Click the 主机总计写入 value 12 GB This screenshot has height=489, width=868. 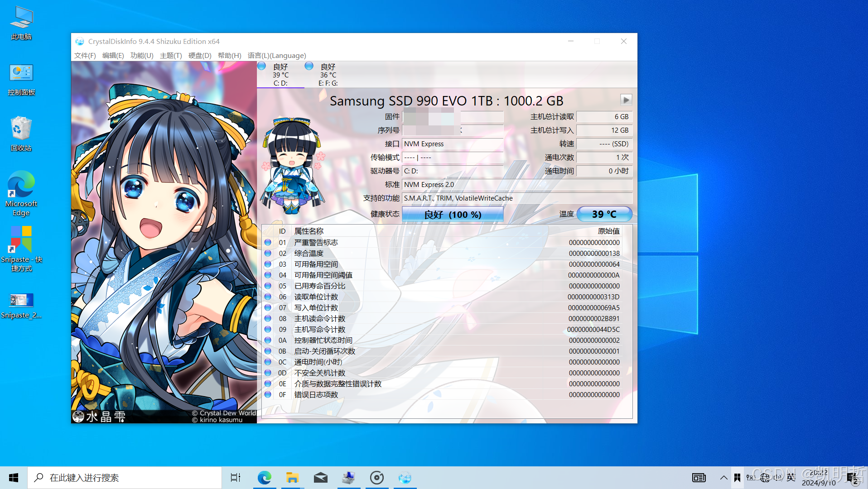(604, 130)
